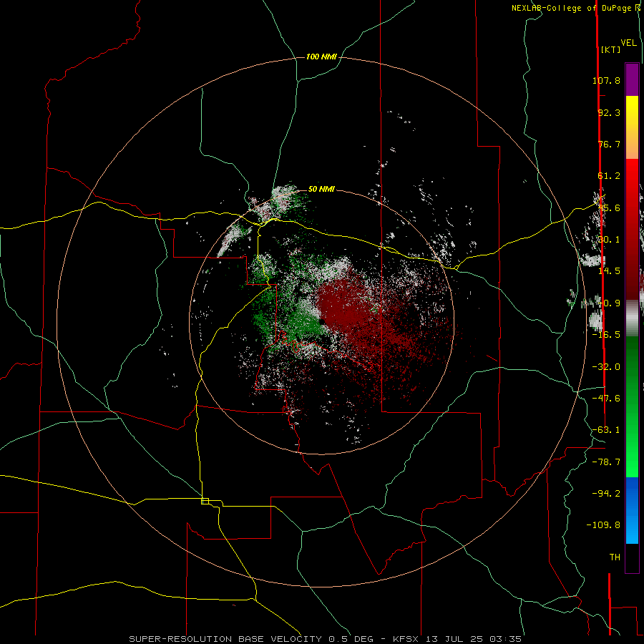Click the 14.5 legend value
Viewport: 644px width, 644px height.
[x=609, y=271]
